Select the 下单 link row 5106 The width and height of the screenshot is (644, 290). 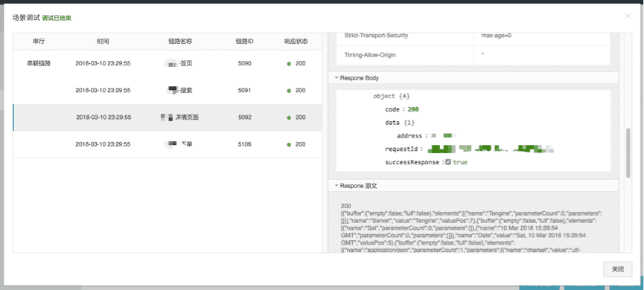click(168, 144)
